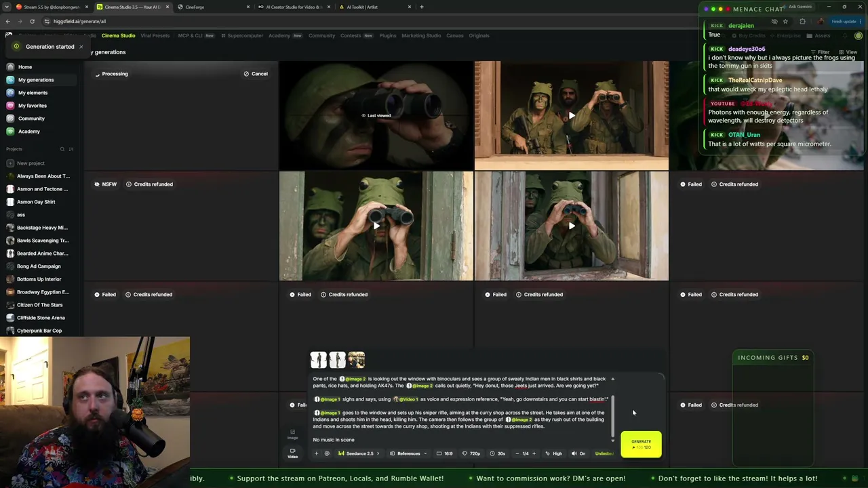Click the Generate button
The width and height of the screenshot is (868, 488).
point(641,444)
